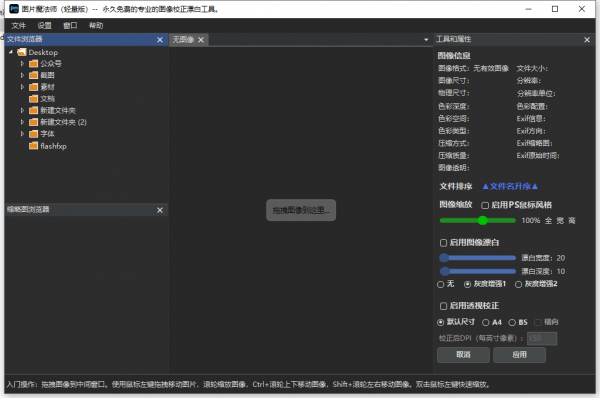This screenshot has width=600, height=398.
Task: Click the 漂白宽度 slider handle
Action: tap(444, 258)
